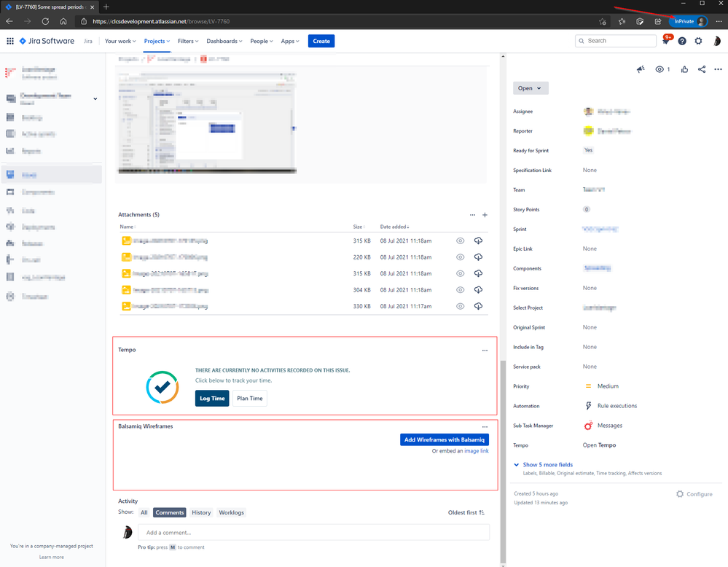
Task: Go to browser home page
Action: pos(63,21)
